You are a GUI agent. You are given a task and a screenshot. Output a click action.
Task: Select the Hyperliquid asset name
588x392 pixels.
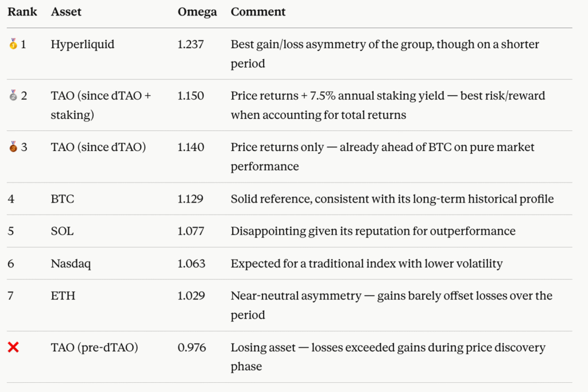click(x=83, y=44)
